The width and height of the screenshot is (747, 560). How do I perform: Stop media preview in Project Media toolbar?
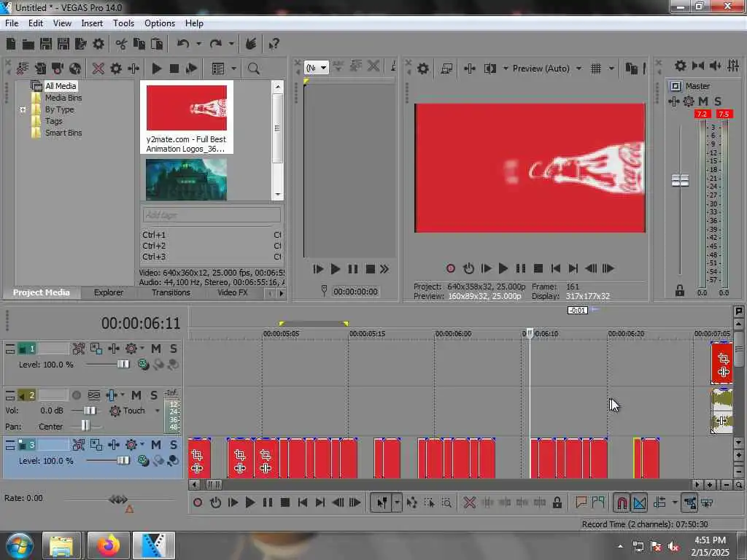click(174, 69)
